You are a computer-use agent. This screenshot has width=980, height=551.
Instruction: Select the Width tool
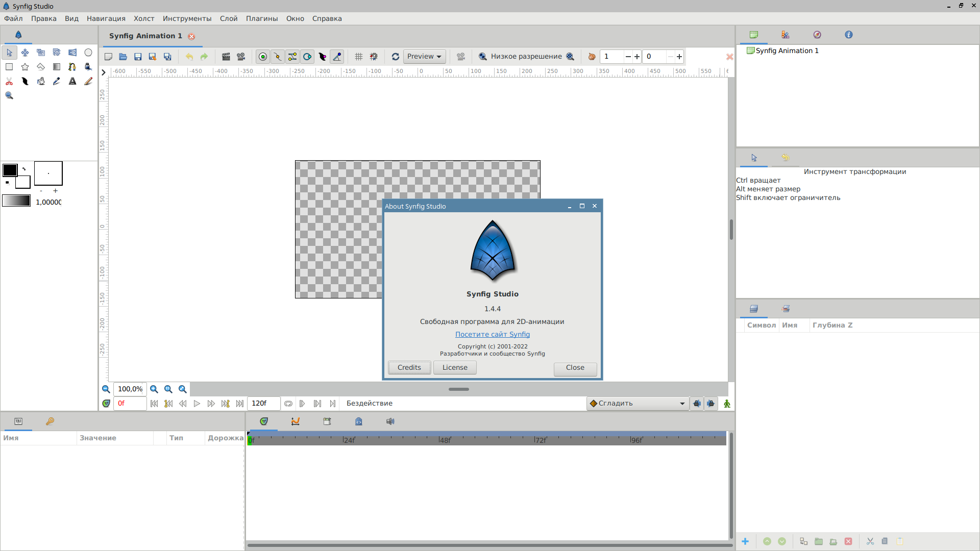click(25, 81)
